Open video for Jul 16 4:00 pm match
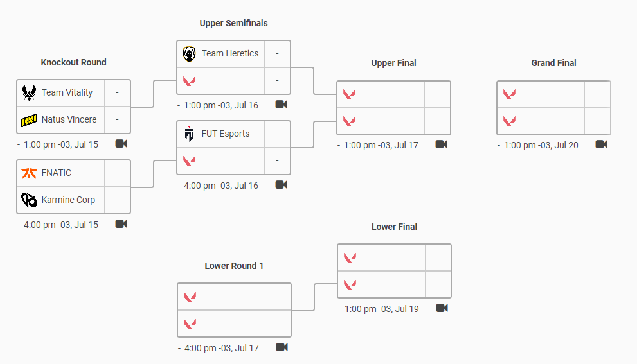This screenshot has height=364, width=637. click(281, 185)
